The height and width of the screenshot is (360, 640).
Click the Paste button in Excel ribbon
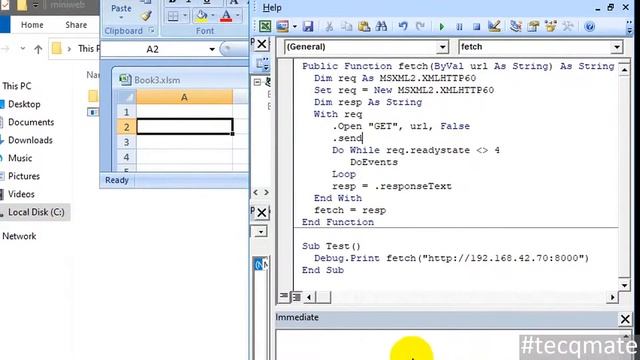[121, 8]
